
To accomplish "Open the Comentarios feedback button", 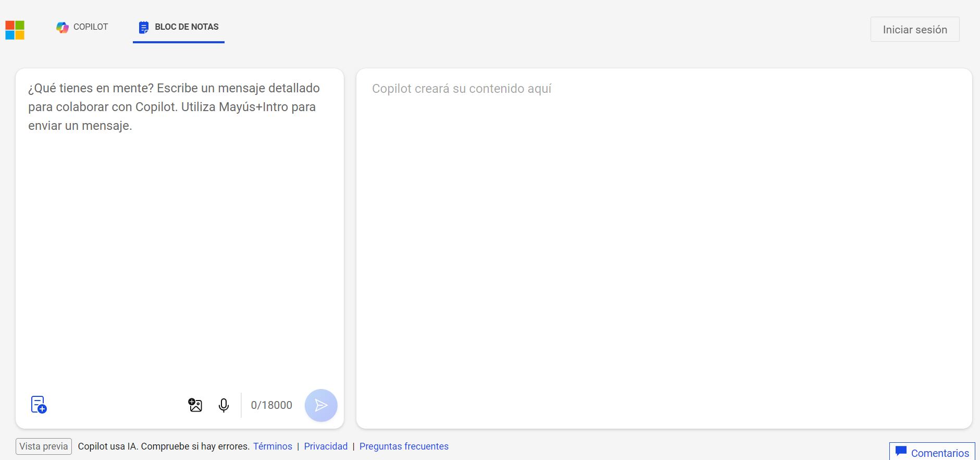I will (x=932, y=452).
